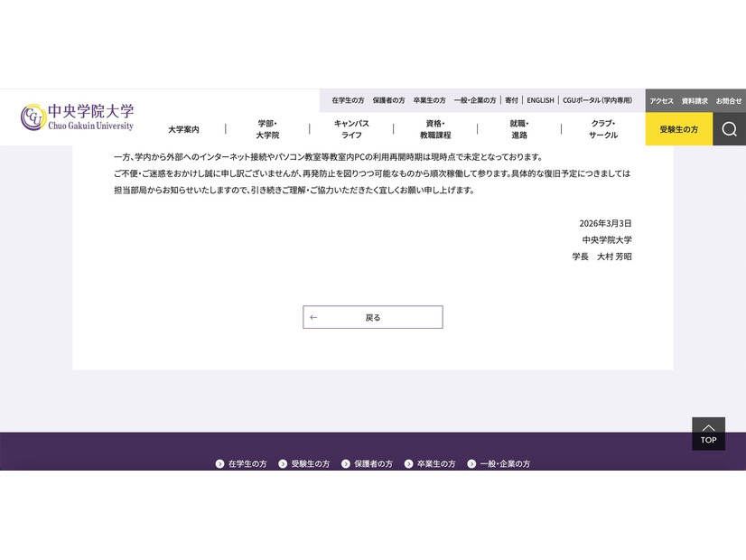Open the 学部・大学院 navigation menu
The height and width of the screenshot is (560, 746).
click(x=266, y=129)
